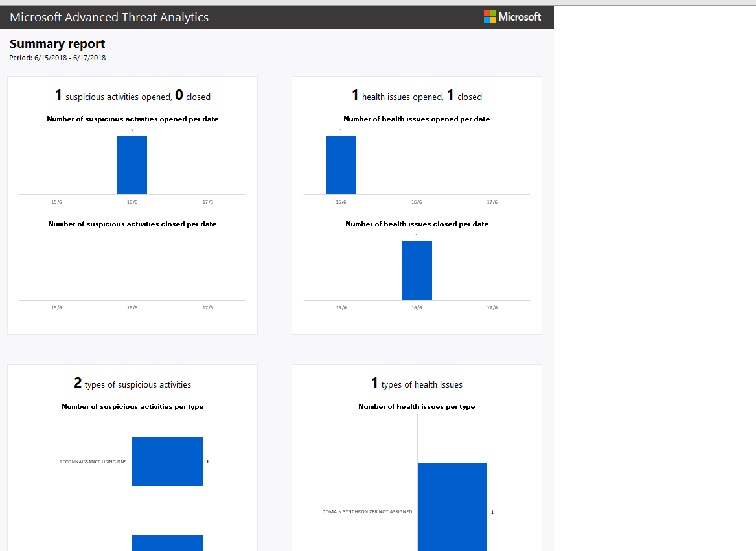Click the DOMAIN SYNCHRONIZER NOT ASSIGNED label
The height and width of the screenshot is (551, 756).
[367, 512]
